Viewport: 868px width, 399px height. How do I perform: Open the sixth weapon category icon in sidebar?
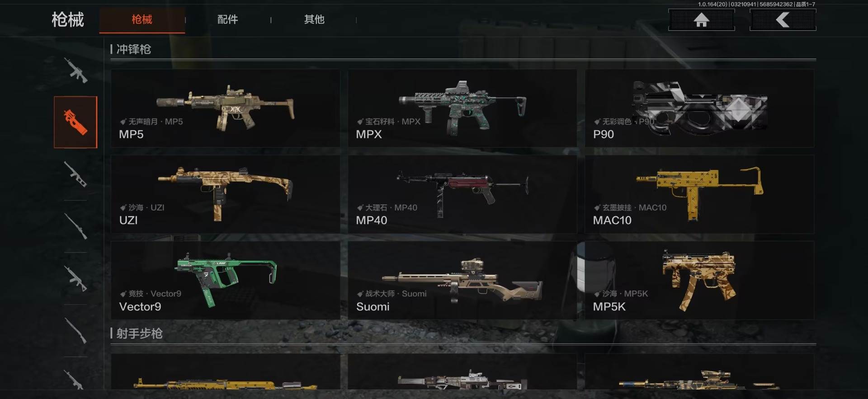(75, 330)
